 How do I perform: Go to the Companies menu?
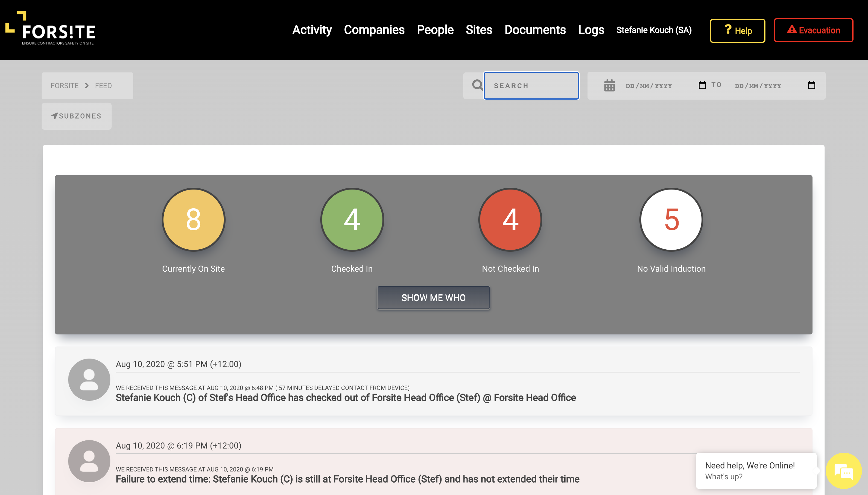point(374,30)
